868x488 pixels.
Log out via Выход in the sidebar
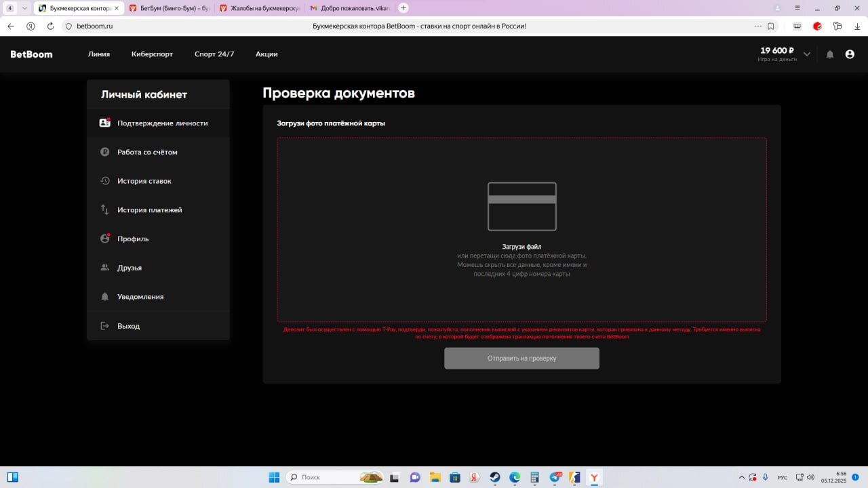[128, 326]
